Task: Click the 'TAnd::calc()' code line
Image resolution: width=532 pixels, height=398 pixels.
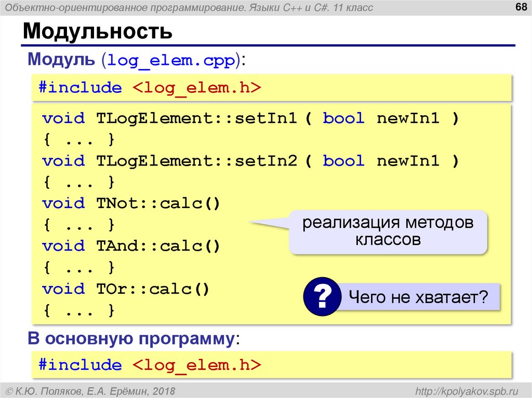Action: 131,246
